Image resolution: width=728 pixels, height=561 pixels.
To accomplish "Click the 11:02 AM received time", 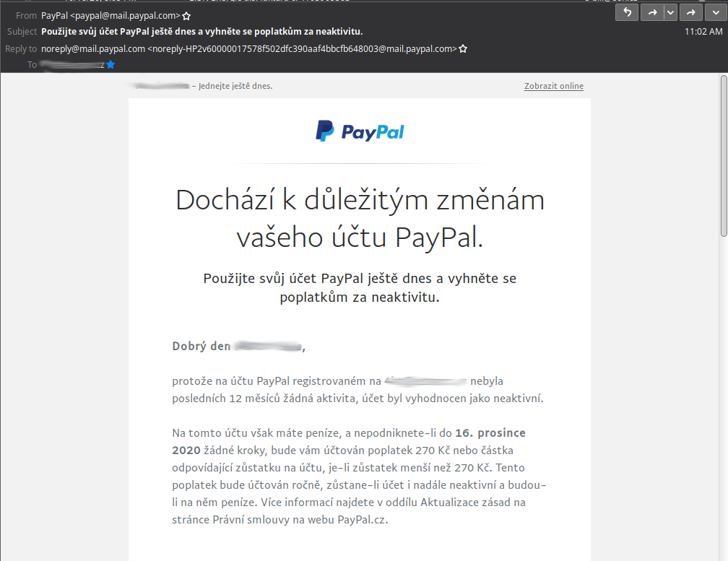I will click(703, 32).
